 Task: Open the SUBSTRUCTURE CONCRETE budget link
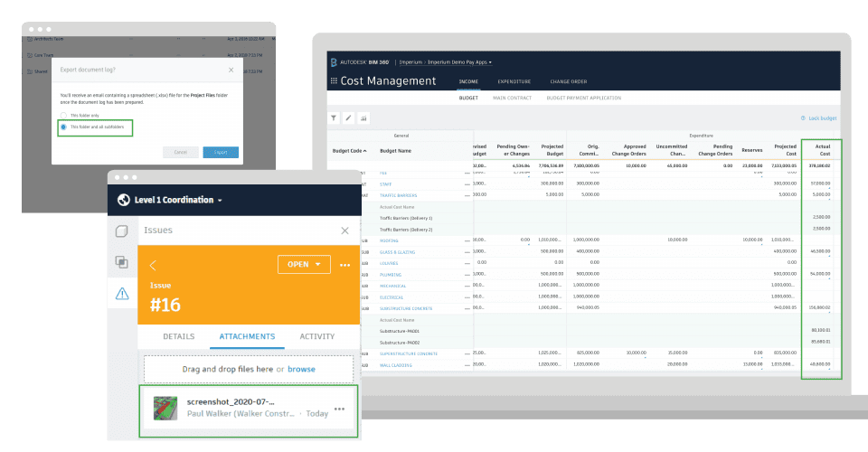click(x=406, y=308)
